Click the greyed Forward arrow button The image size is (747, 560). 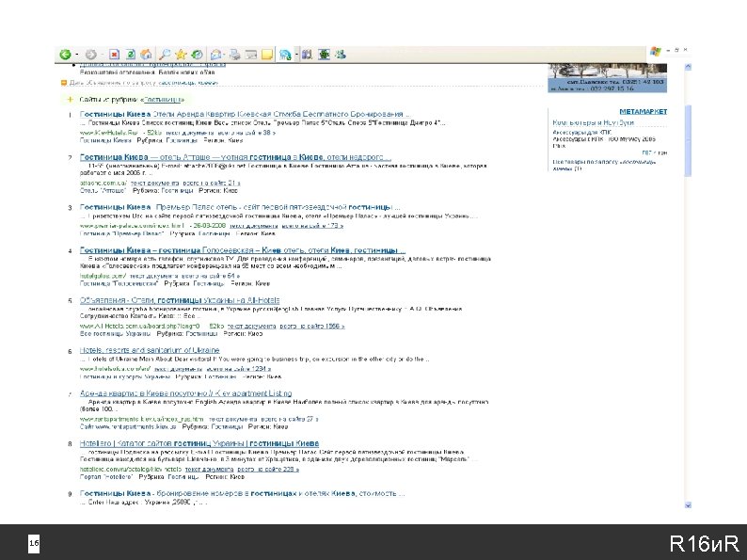point(90,55)
